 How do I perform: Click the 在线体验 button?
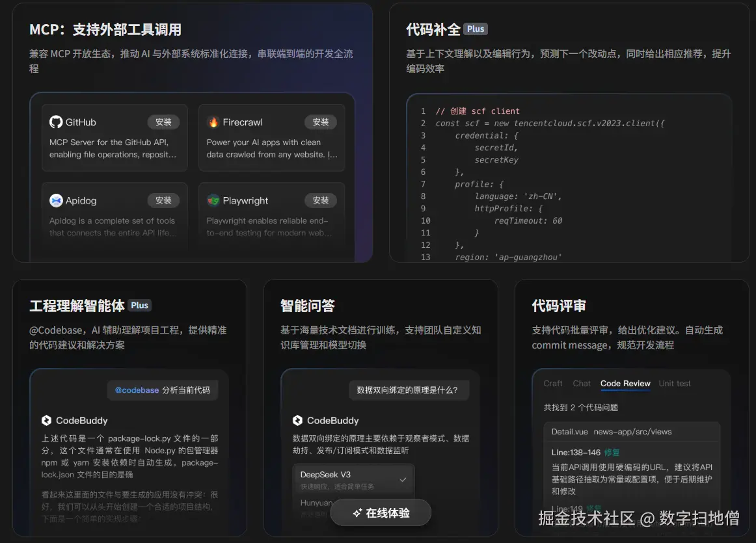click(x=381, y=512)
